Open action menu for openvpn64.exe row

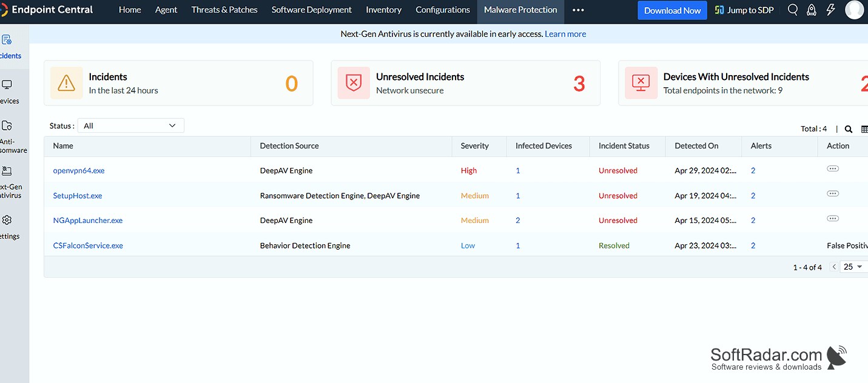point(833,168)
